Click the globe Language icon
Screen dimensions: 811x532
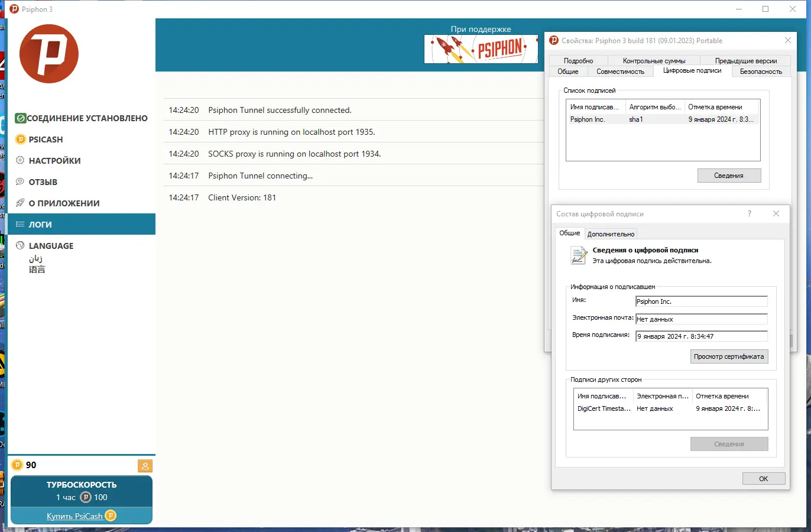click(20, 246)
